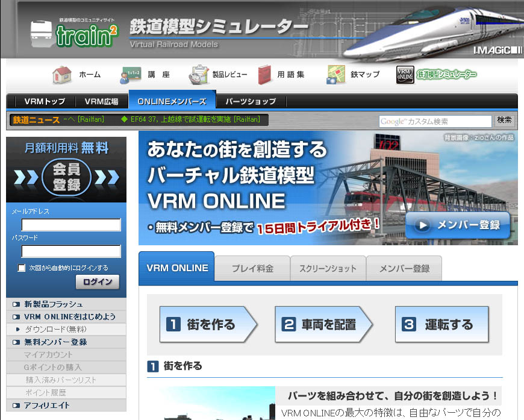Click the blue メンバー登録 banner button

[458, 225]
